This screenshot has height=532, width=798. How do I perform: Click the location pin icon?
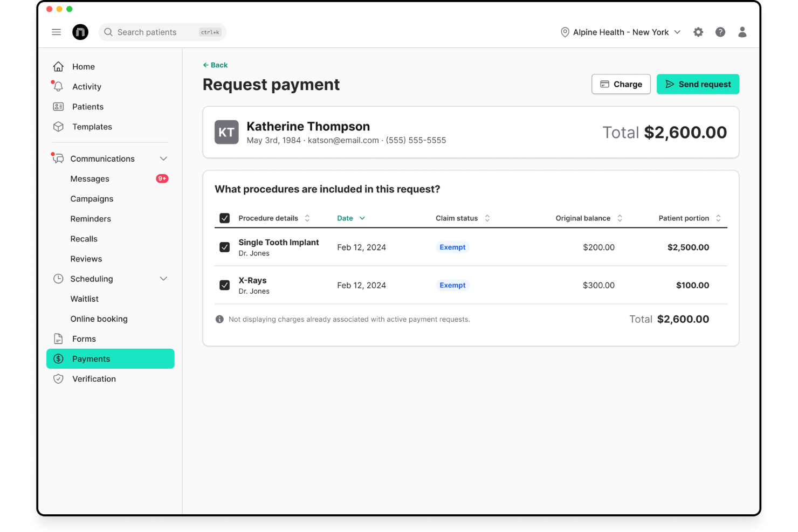pyautogui.click(x=565, y=32)
